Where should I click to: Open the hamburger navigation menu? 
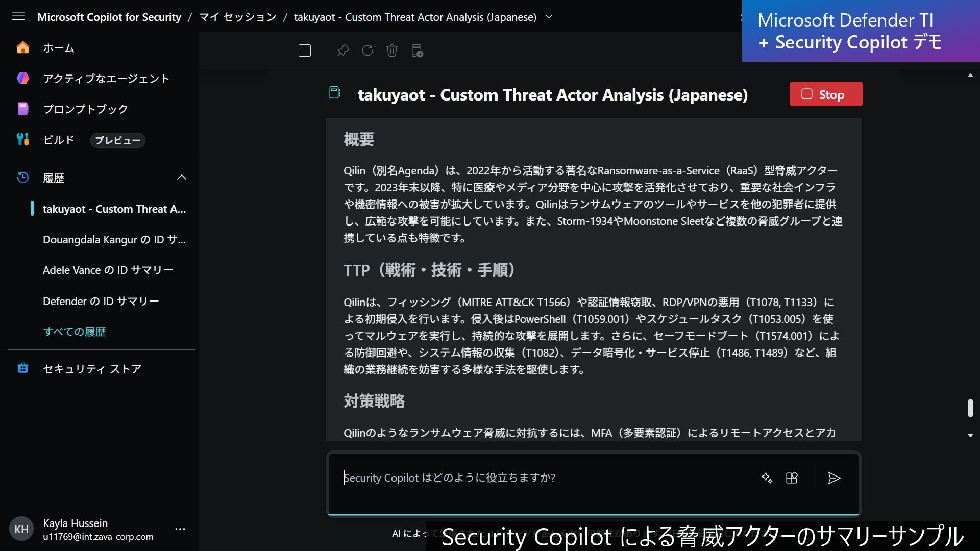[18, 17]
